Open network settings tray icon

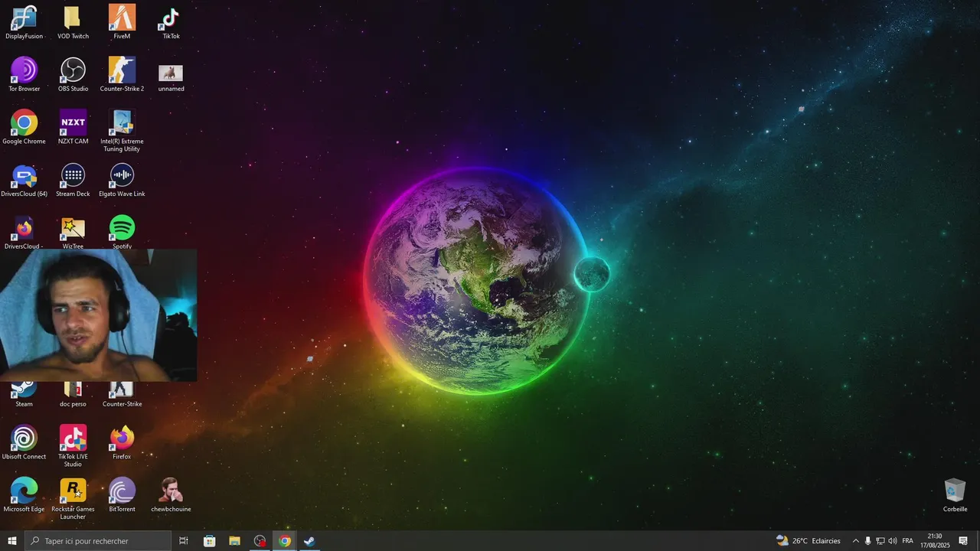click(880, 541)
